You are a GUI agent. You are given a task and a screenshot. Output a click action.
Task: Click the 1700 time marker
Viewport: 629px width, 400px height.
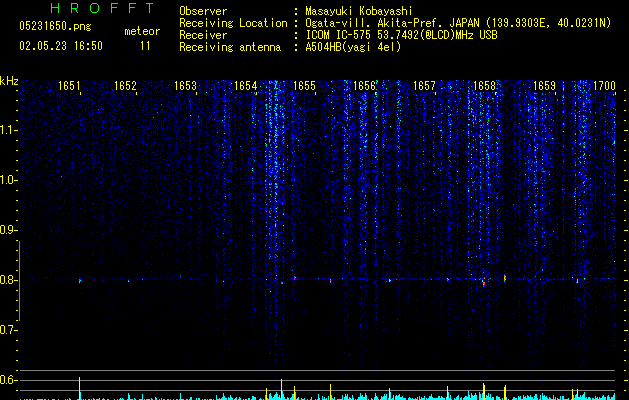coord(604,86)
